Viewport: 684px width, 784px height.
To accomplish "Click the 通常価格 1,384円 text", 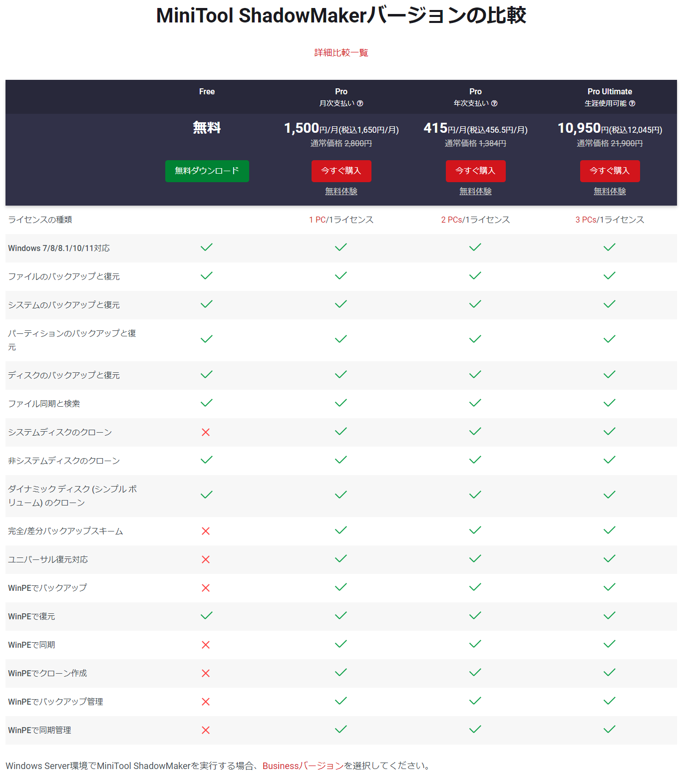I will (475, 144).
